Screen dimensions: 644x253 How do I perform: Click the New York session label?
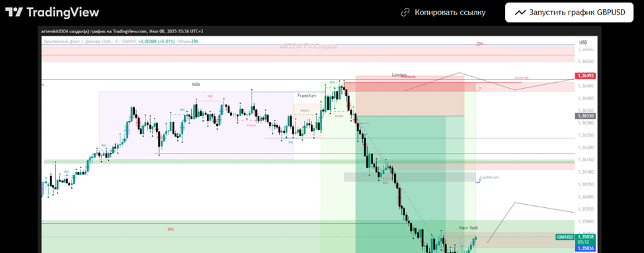point(468,227)
